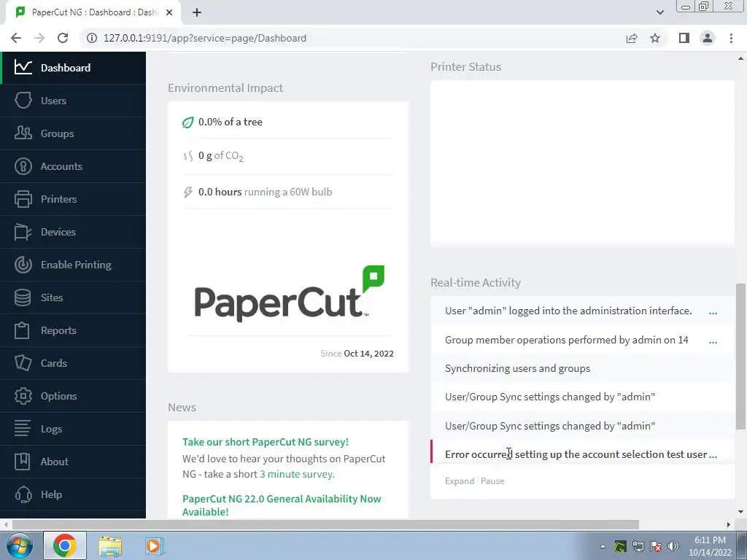Viewport: 747px width, 560px height.
Task: View site information icon in address bar
Action: tap(92, 38)
